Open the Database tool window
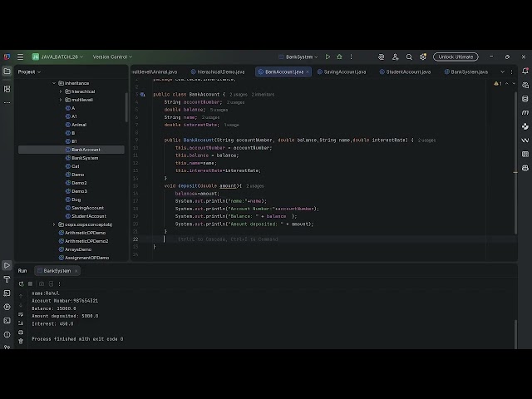This screenshot has height=399, width=532. pos(525,99)
